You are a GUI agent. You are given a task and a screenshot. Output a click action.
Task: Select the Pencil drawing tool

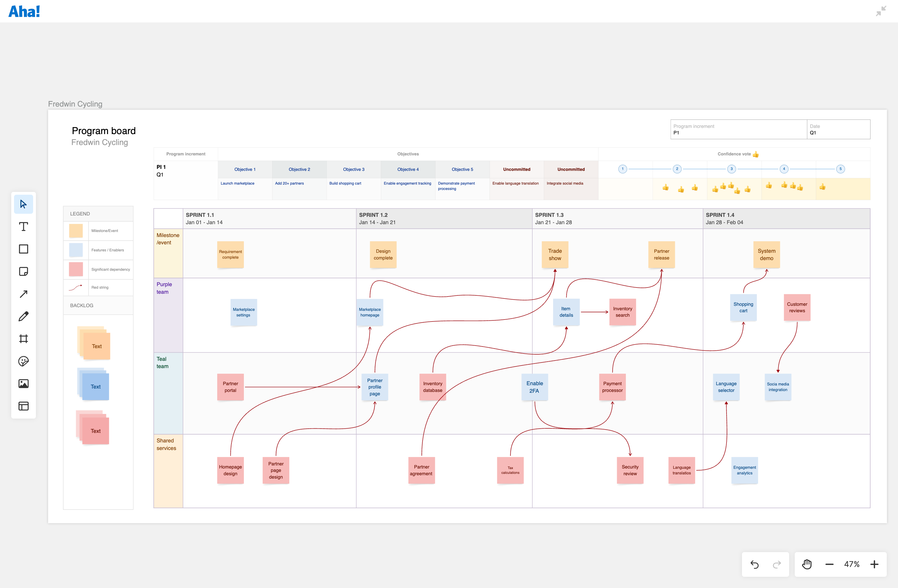pos(23,316)
